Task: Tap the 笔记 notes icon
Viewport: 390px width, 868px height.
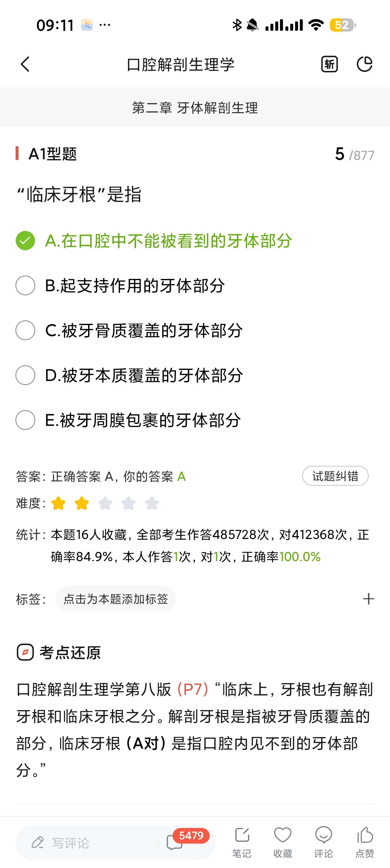Action: click(x=242, y=842)
